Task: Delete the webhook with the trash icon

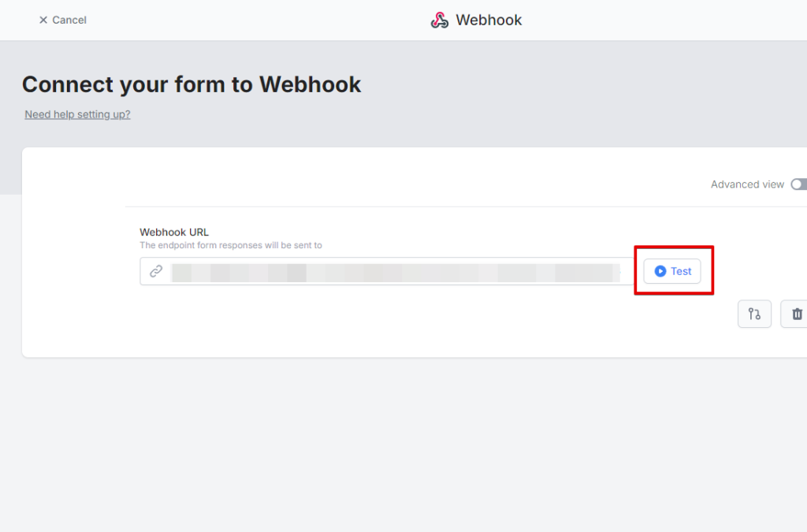Action: coord(796,314)
